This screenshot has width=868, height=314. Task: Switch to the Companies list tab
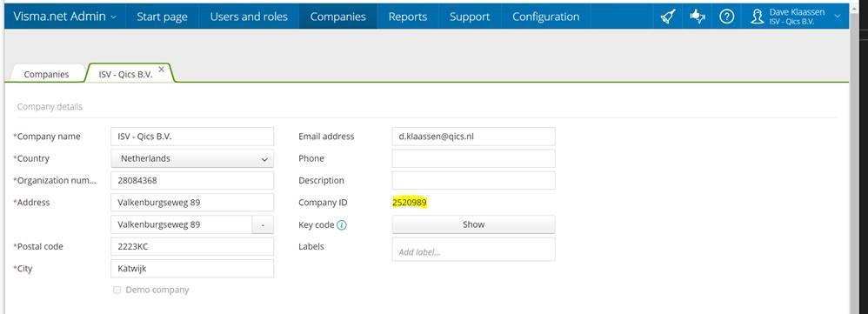point(46,74)
